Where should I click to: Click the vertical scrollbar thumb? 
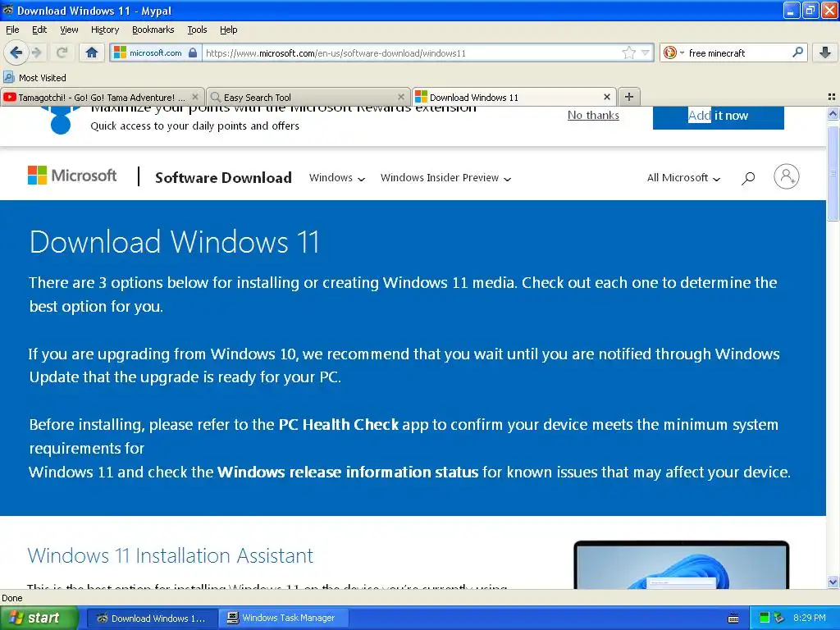(x=833, y=173)
